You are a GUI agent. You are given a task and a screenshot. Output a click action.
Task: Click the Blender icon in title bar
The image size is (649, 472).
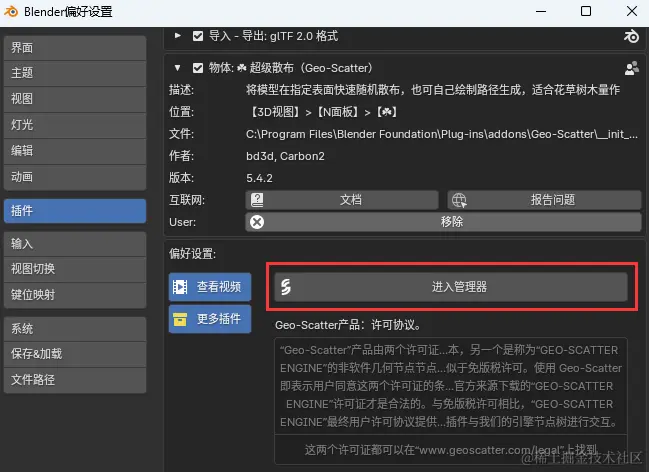click(x=11, y=12)
